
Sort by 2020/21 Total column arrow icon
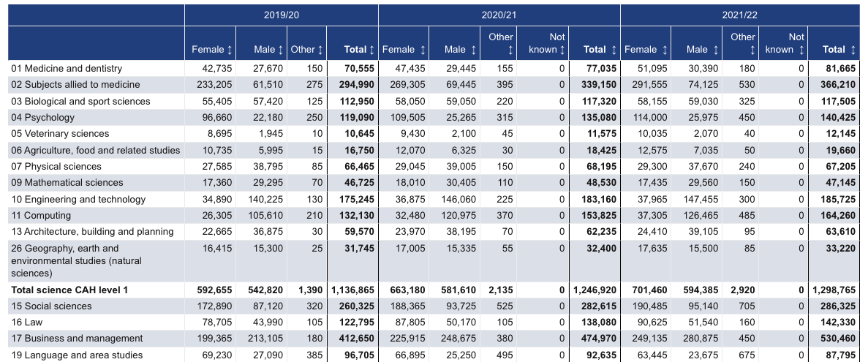pos(614,50)
